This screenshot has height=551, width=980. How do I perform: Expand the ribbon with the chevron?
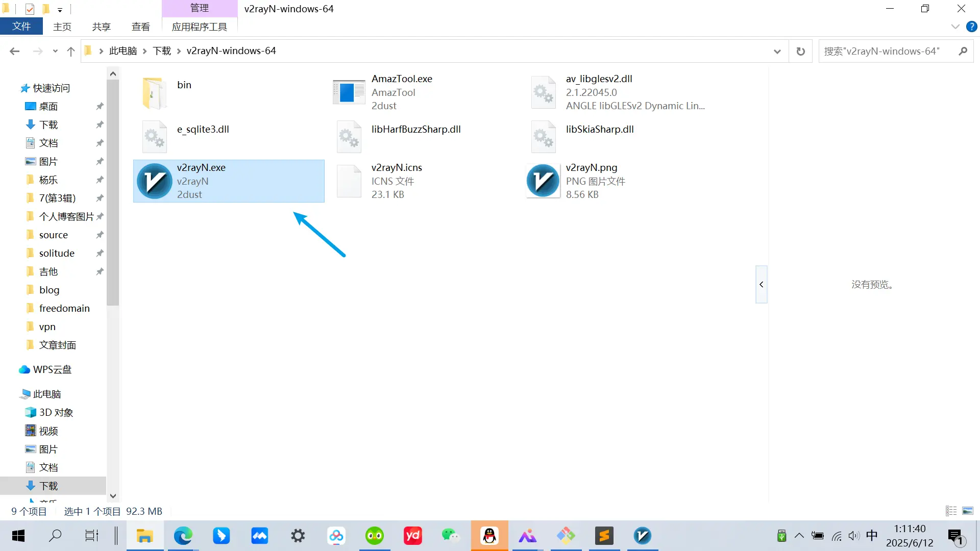point(955,27)
